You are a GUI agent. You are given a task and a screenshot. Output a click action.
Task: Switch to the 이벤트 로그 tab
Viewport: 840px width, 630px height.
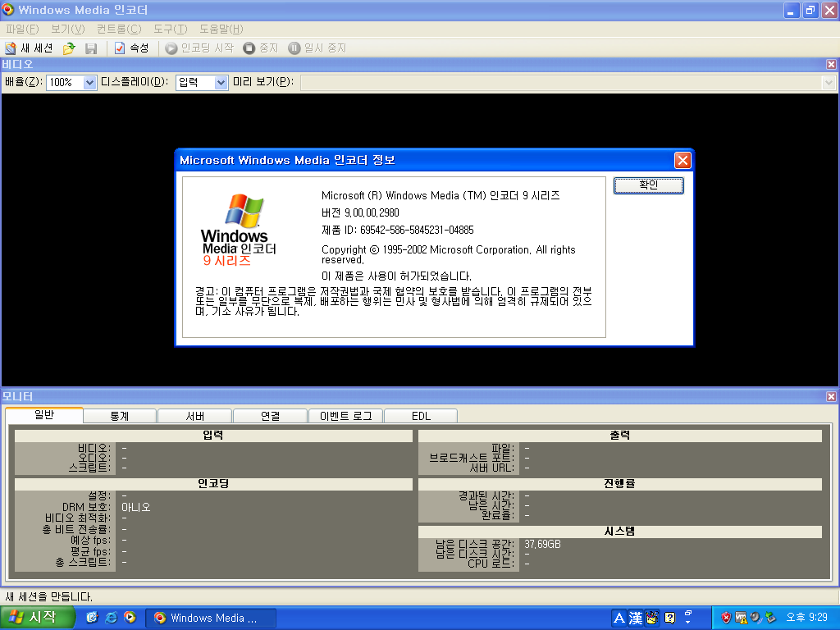click(346, 416)
